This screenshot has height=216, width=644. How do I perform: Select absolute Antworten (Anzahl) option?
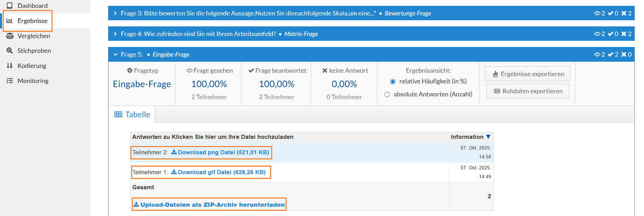[387, 95]
